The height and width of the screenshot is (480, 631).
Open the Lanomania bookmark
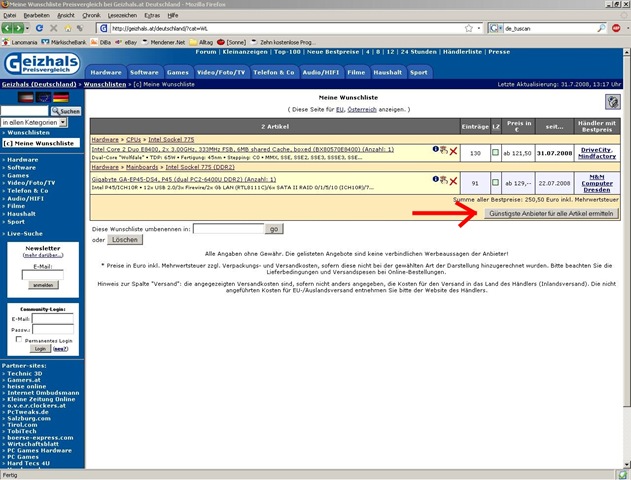(20, 42)
